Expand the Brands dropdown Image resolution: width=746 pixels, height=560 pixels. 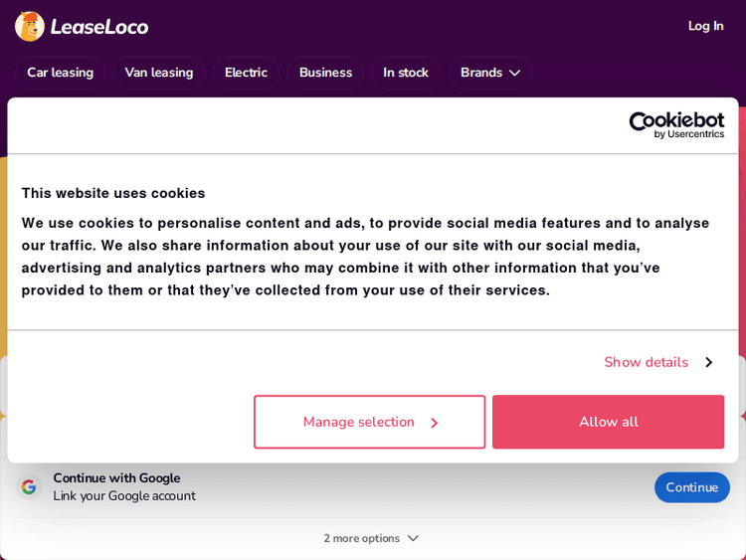[481, 73]
